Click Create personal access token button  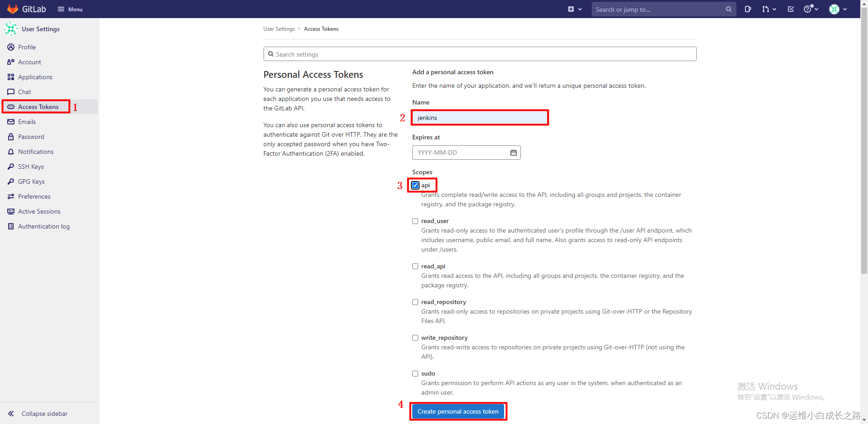coord(458,411)
